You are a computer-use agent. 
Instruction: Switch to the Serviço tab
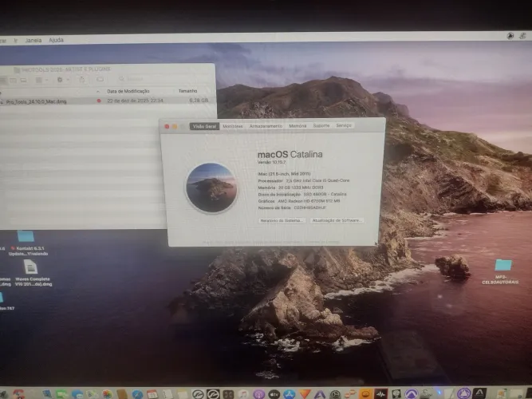click(x=344, y=125)
